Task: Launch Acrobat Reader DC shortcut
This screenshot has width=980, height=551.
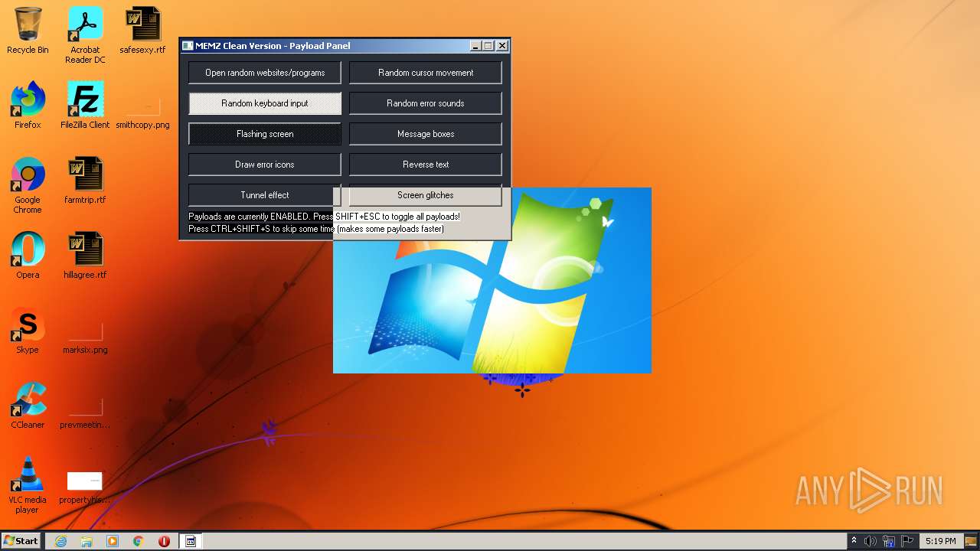Action: (85, 35)
